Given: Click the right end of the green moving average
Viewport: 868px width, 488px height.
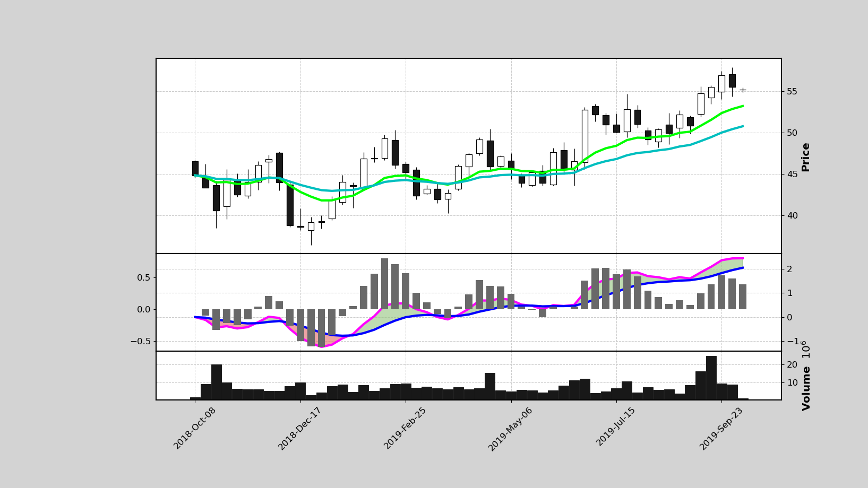Looking at the screenshot, I should 742,106.
